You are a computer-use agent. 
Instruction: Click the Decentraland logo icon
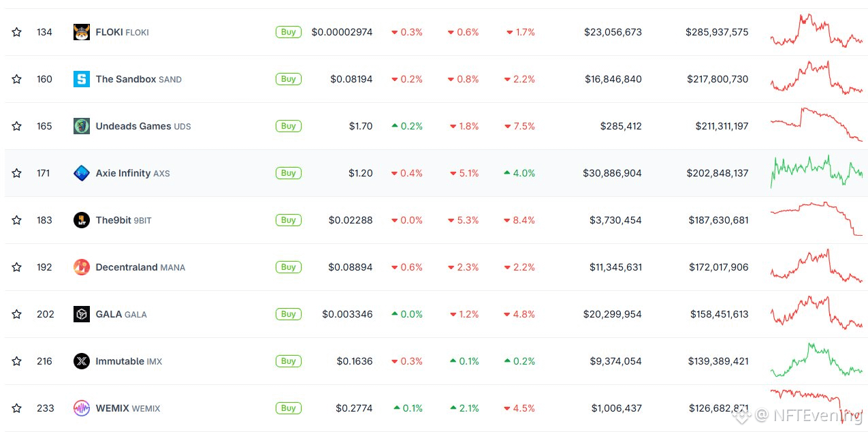click(82, 267)
